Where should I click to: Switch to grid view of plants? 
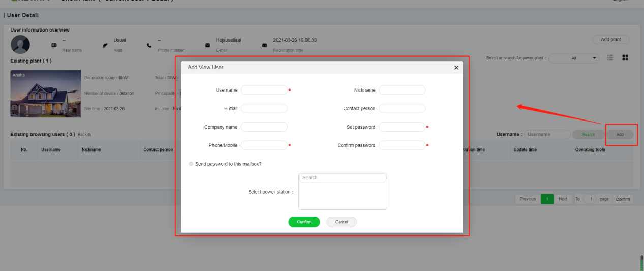coord(626,58)
